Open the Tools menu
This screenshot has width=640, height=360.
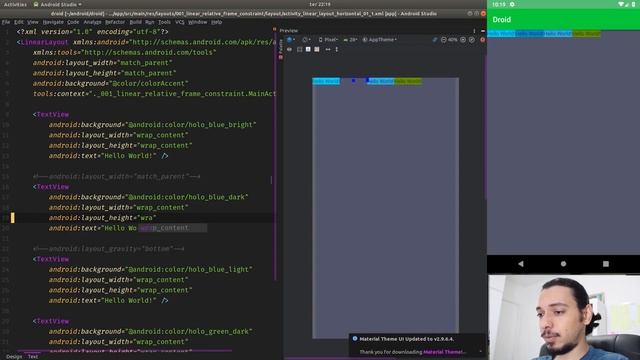[x=164, y=22]
